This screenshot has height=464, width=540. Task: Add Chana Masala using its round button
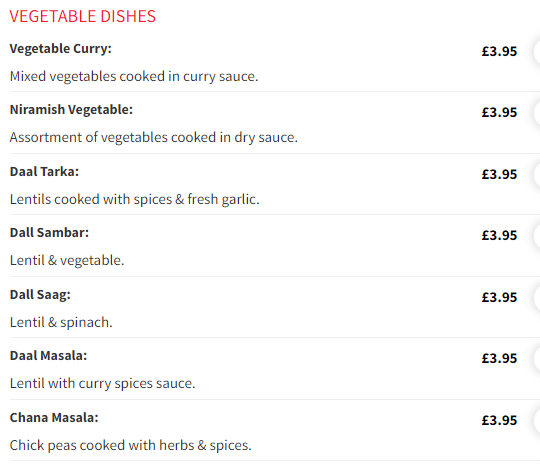tap(537, 420)
